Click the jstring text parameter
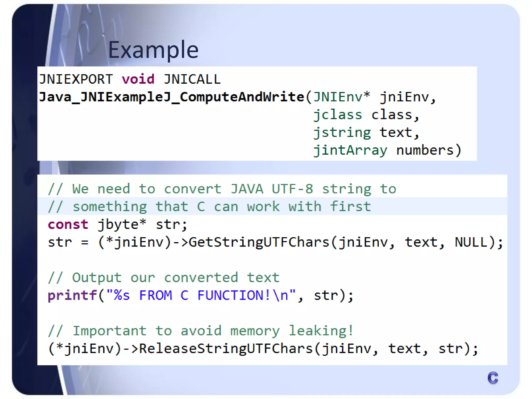The height and width of the screenshot is (399, 532). [366, 132]
